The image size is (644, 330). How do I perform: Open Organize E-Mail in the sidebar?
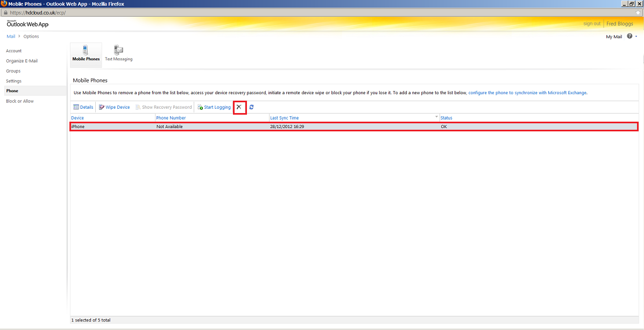tap(22, 61)
